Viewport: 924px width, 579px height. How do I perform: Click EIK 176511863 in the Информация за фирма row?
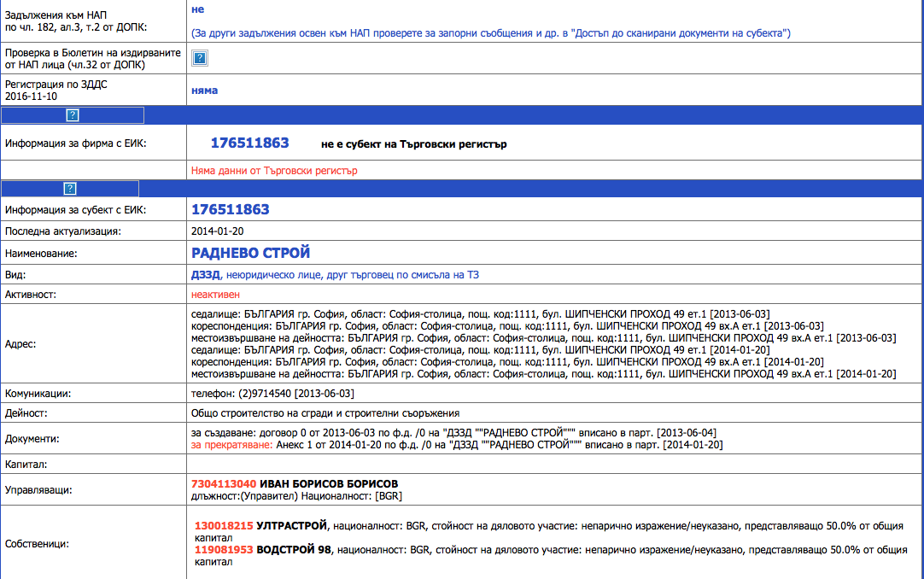point(250,143)
